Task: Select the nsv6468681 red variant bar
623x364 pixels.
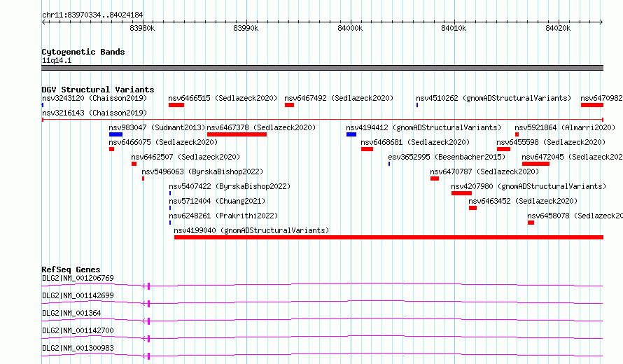Action: pyautogui.click(x=367, y=149)
